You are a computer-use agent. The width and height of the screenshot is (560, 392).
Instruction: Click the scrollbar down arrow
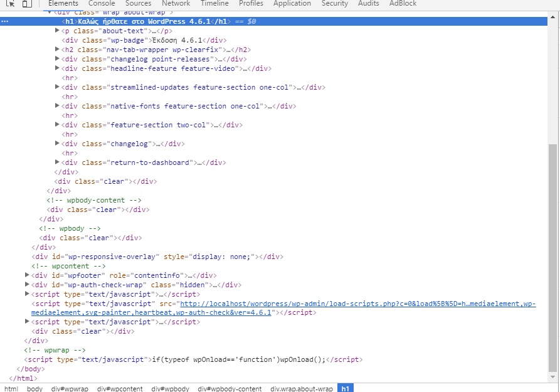[553, 377]
